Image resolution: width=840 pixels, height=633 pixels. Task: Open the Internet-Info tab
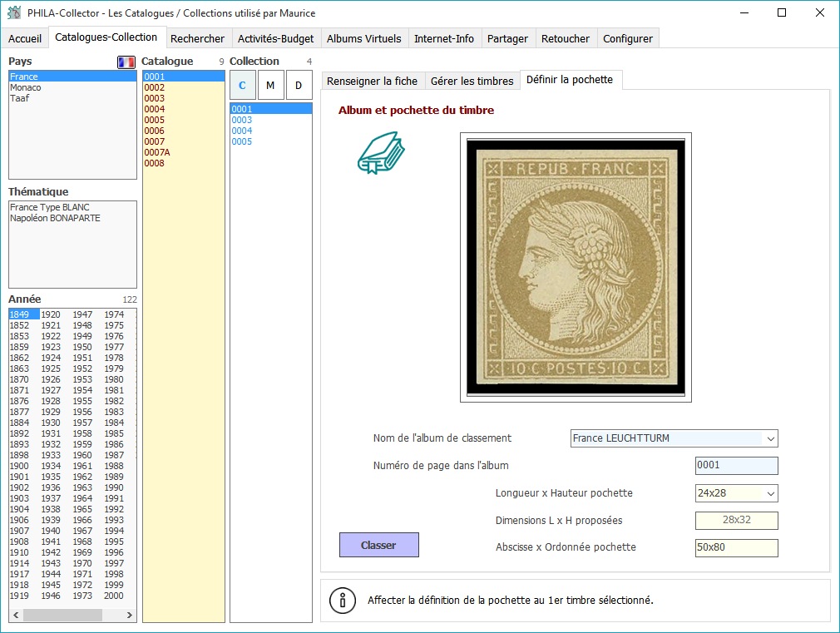443,38
